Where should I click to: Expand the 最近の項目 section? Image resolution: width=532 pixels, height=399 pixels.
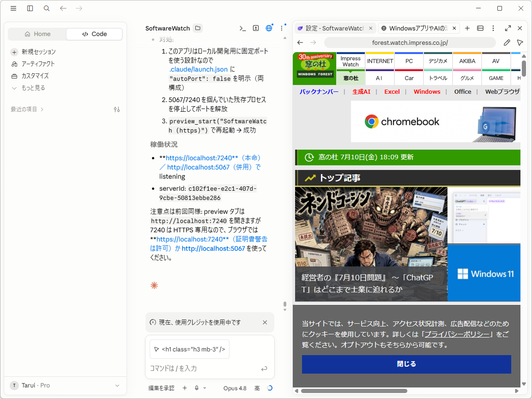27,109
